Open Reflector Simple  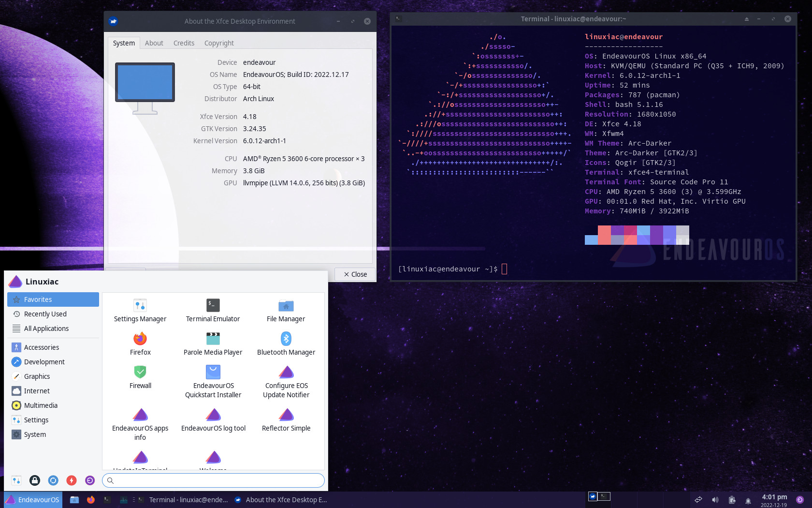click(286, 420)
